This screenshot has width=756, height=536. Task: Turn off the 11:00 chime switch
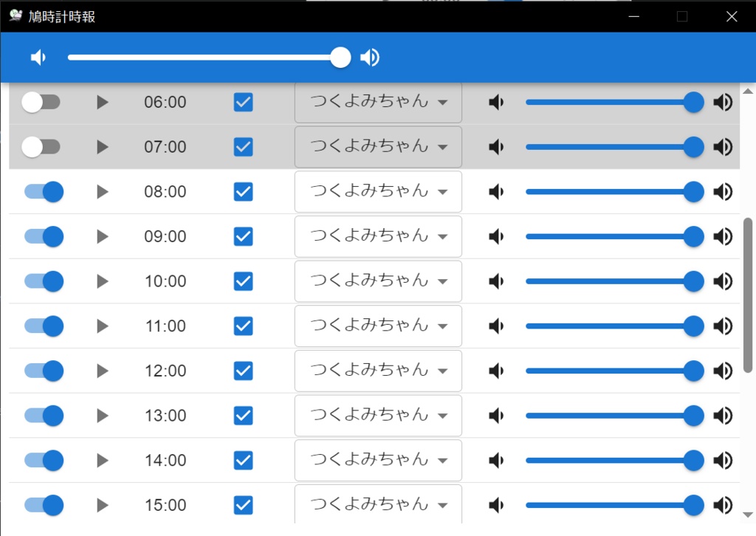pos(44,326)
